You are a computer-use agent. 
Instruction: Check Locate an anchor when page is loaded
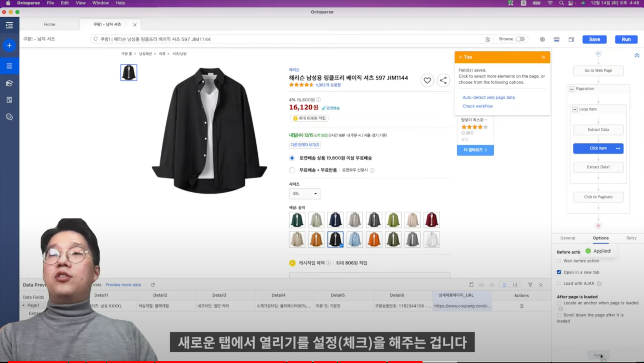[x=559, y=303]
